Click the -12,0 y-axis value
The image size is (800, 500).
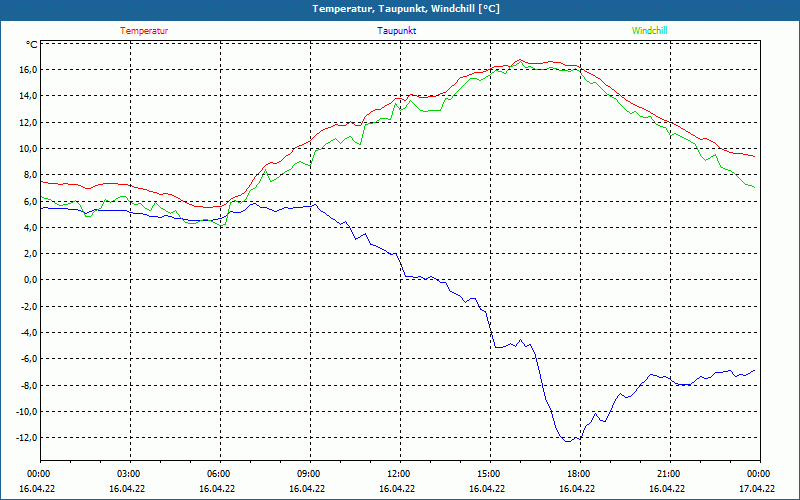coord(27,438)
